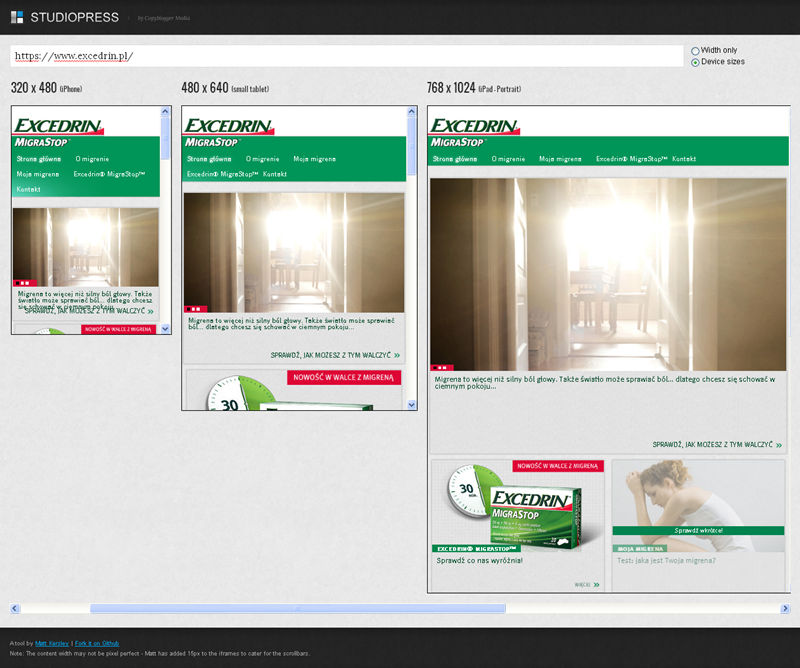Click the MOJA MIGRENA label
The image size is (800, 668).
640,549
